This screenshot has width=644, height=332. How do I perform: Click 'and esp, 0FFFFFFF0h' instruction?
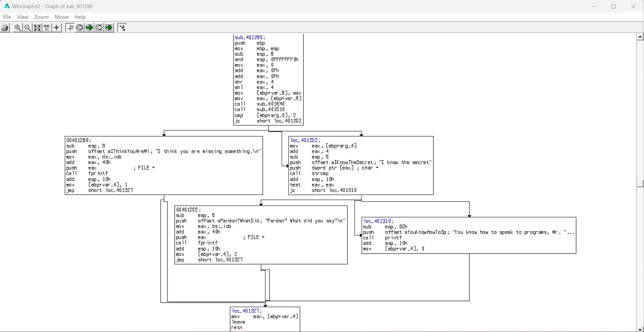267,60
